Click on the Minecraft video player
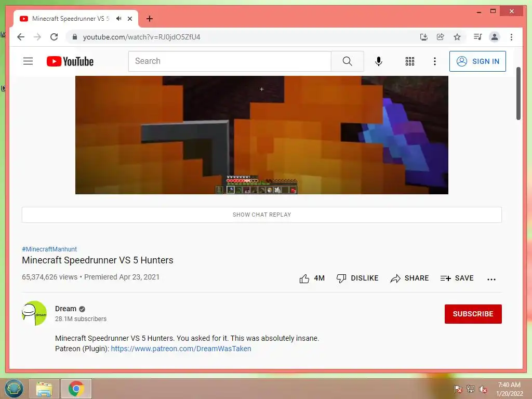532x399 pixels. tap(262, 135)
